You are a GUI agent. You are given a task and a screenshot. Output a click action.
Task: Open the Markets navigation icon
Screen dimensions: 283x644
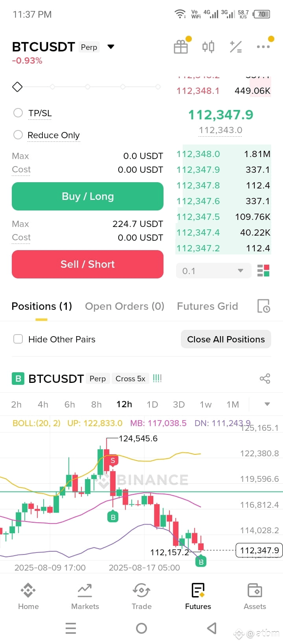coord(85,590)
